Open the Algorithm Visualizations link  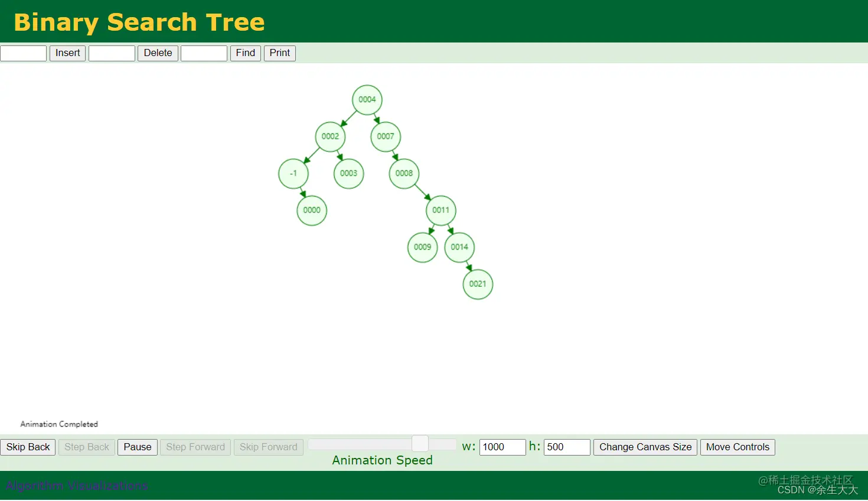pyautogui.click(x=77, y=486)
